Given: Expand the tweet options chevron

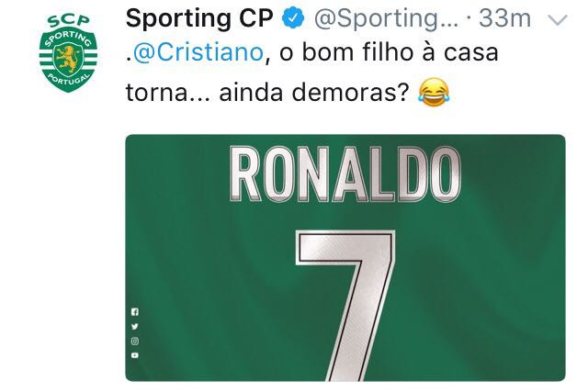Looking at the screenshot, I should 558,19.
